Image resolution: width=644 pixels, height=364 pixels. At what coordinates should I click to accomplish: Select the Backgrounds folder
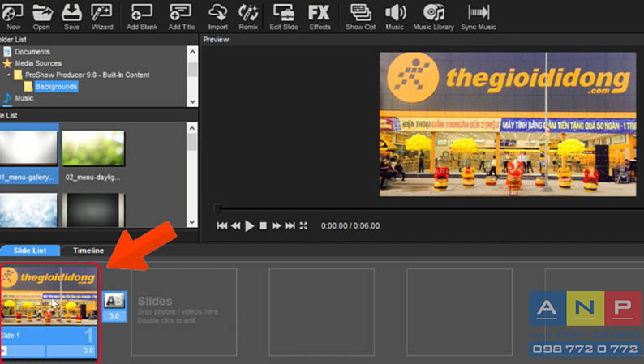[56, 87]
